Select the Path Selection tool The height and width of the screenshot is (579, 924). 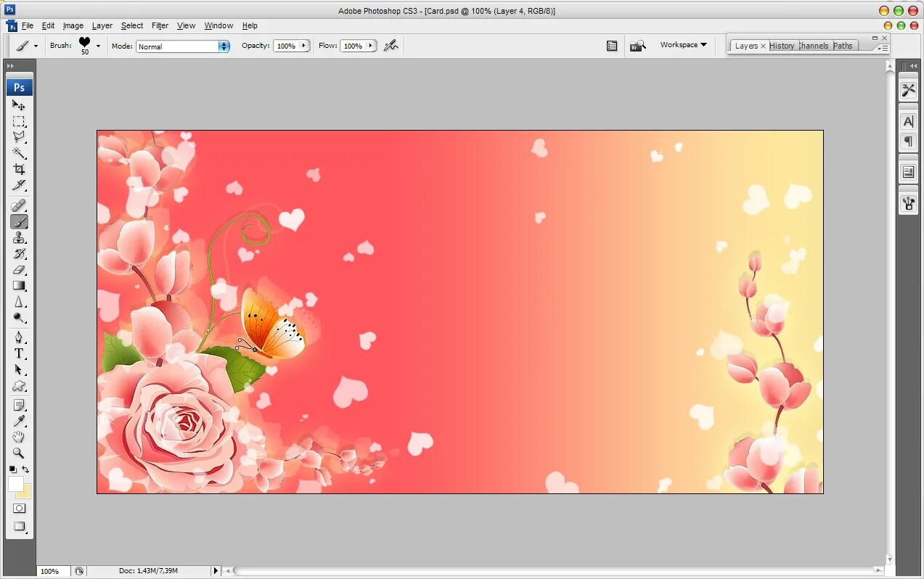coord(19,370)
